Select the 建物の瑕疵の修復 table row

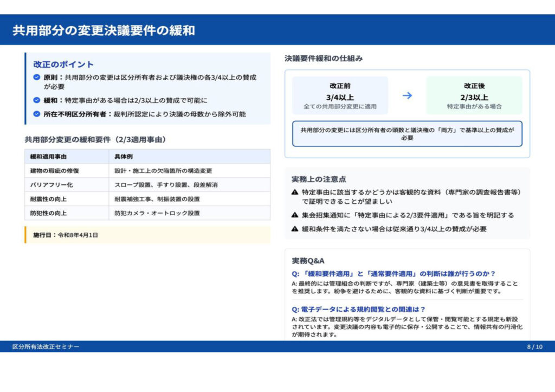click(147, 171)
